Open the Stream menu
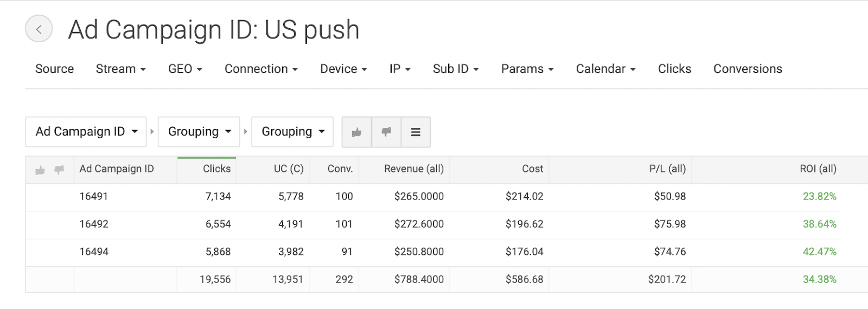 (x=120, y=69)
